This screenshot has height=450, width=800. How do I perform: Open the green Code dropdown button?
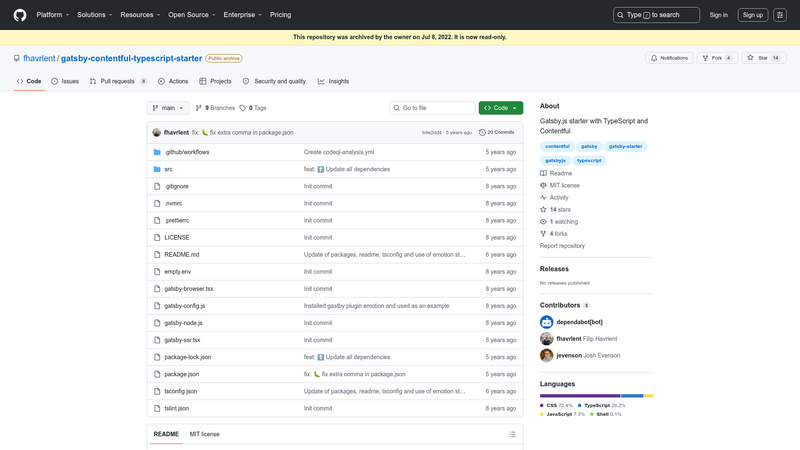pos(501,108)
